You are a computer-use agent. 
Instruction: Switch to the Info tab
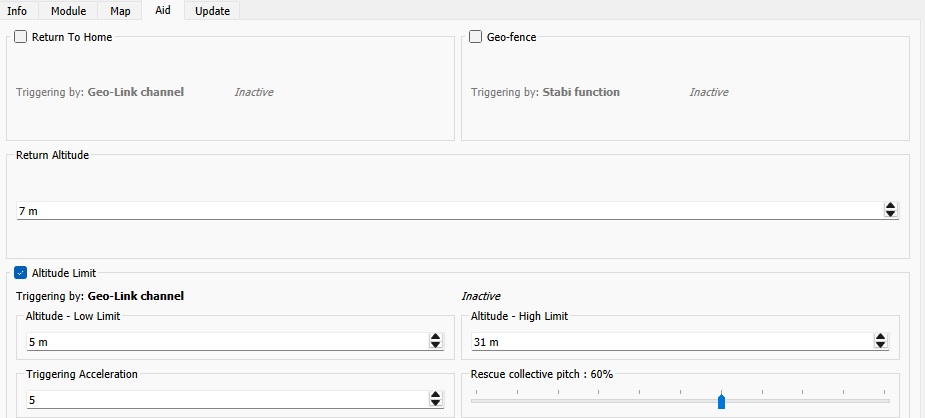[x=17, y=11]
